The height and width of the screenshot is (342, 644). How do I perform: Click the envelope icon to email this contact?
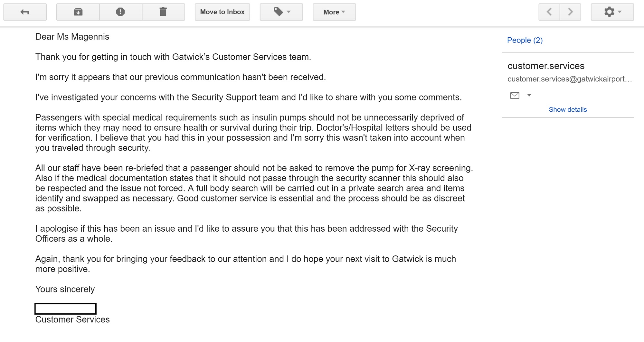[x=515, y=96]
